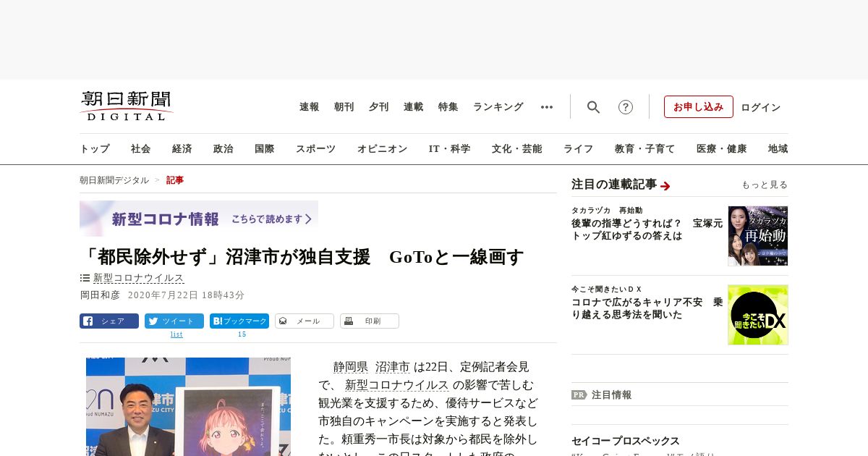This screenshot has height=456, width=868.
Task: Open 後輩の指導どうすれば？ Takarazuka article
Action: pyautogui.click(x=647, y=229)
